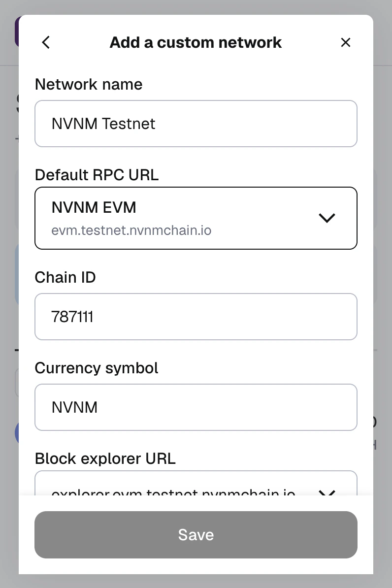This screenshot has width=392, height=588.
Task: Click the Currency symbol field containing NVNM
Action: tap(196, 407)
